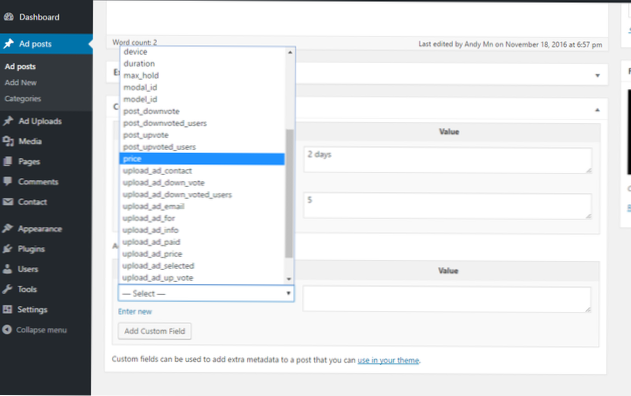Click the Plugins plug icon

(x=8, y=249)
